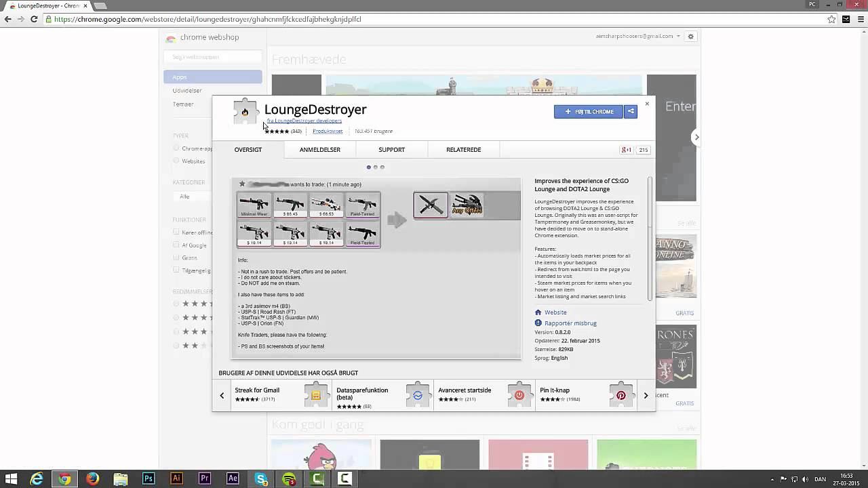Click the Føj til Chrome button
868x488 pixels.
589,111
